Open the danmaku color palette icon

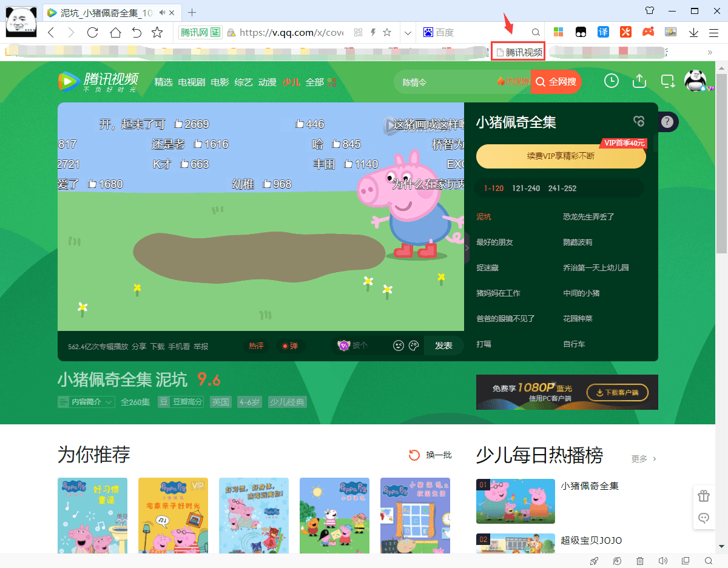[414, 345]
